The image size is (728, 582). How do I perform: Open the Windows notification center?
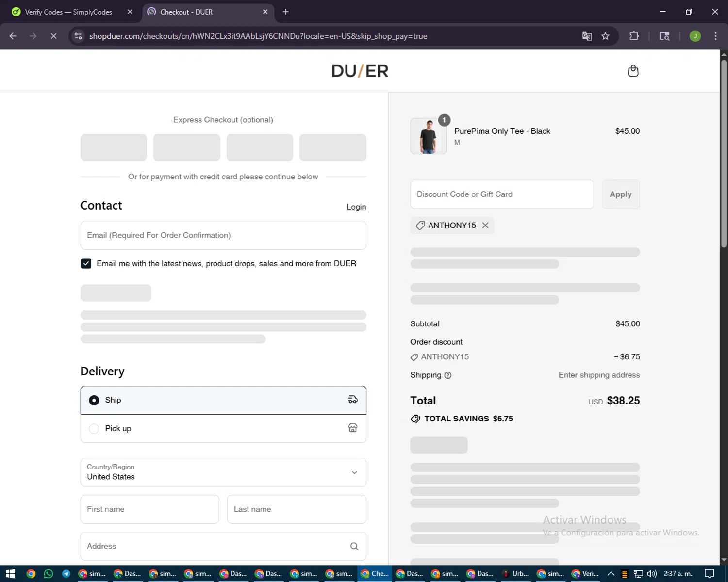[x=709, y=574]
